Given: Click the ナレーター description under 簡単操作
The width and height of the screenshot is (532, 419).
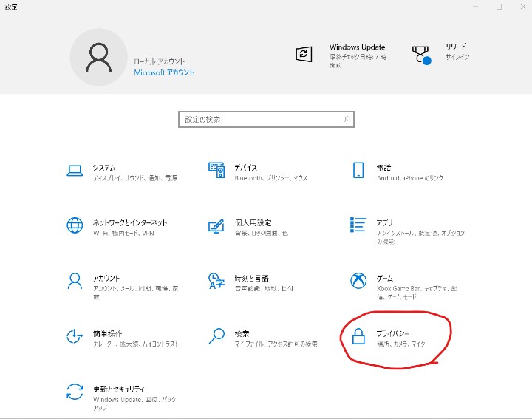Looking at the screenshot, I should (x=136, y=344).
